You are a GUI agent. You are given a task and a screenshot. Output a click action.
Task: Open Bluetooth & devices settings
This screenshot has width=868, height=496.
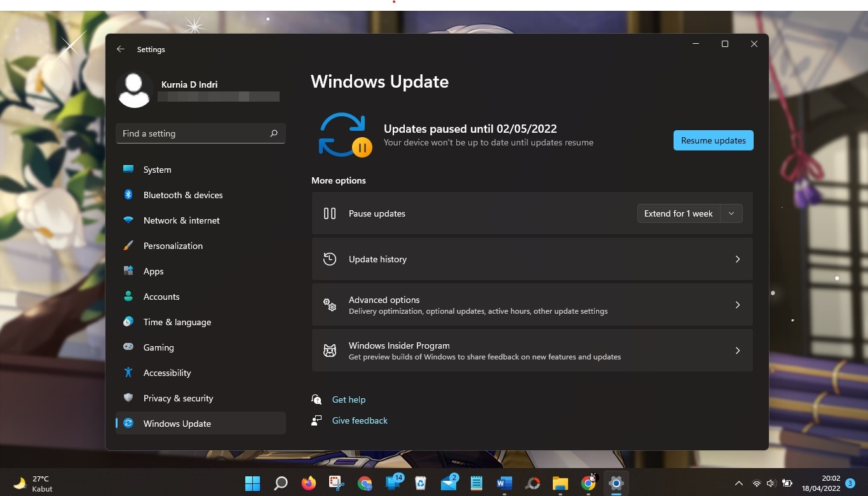pos(201,195)
